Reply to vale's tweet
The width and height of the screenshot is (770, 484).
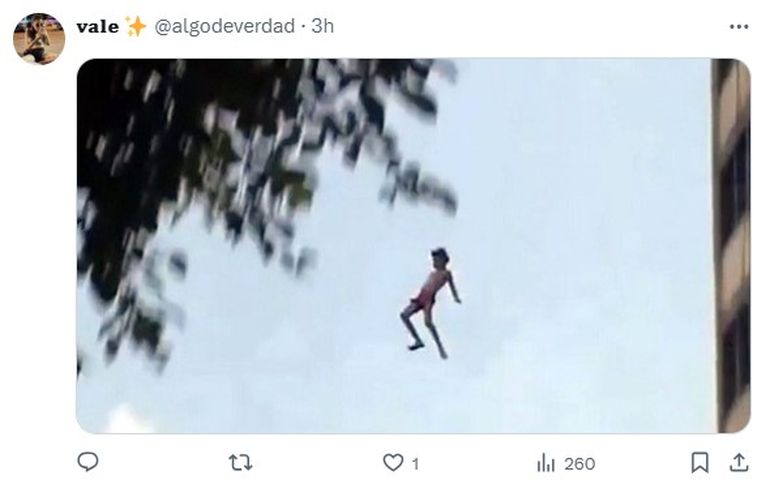coord(88,462)
